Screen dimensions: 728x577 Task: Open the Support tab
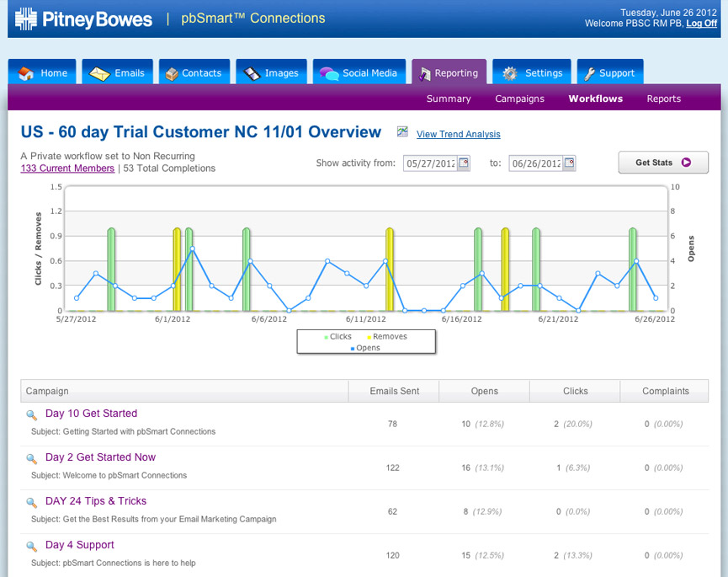pyautogui.click(x=610, y=72)
